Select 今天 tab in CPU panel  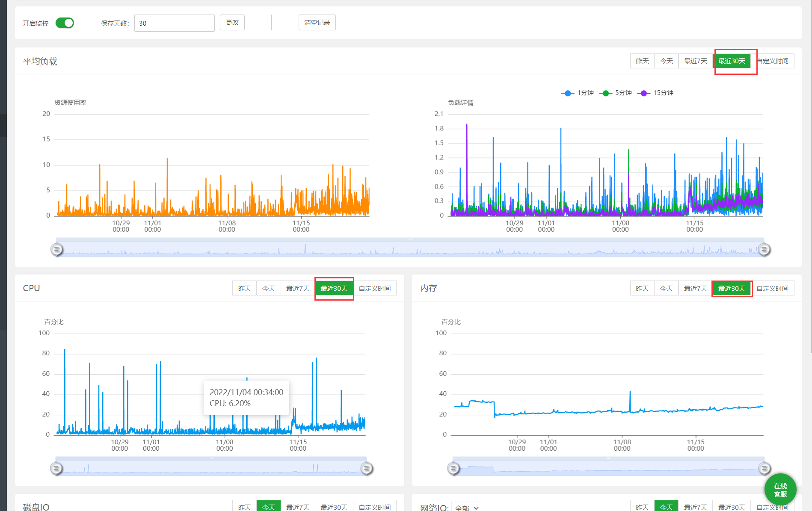point(269,289)
